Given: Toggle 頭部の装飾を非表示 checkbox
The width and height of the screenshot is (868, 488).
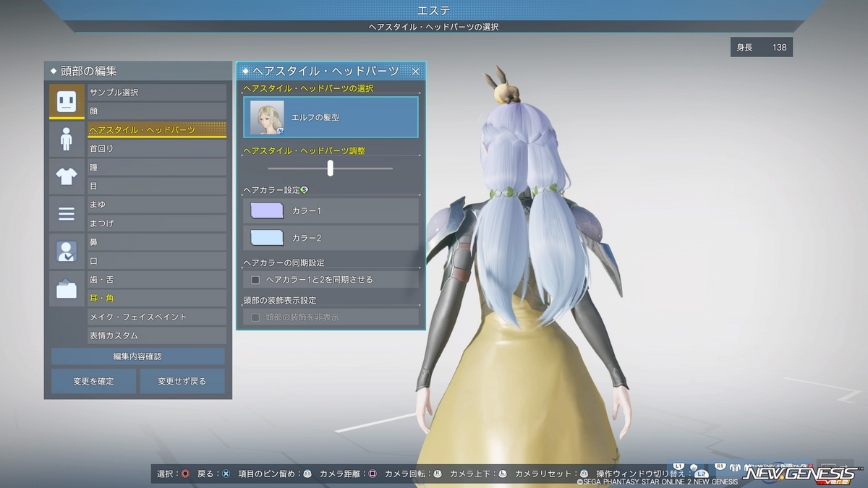Looking at the screenshot, I should click(x=255, y=317).
